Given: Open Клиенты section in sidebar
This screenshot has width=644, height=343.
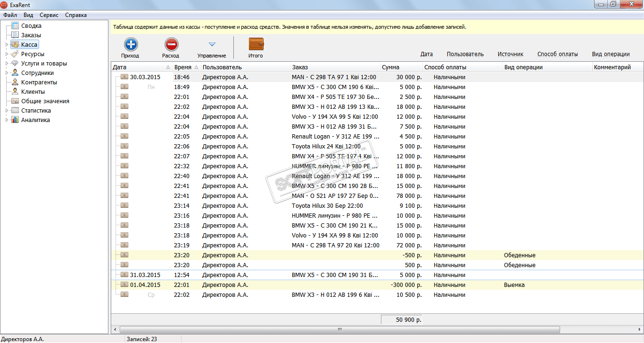Looking at the screenshot, I should click(33, 92).
